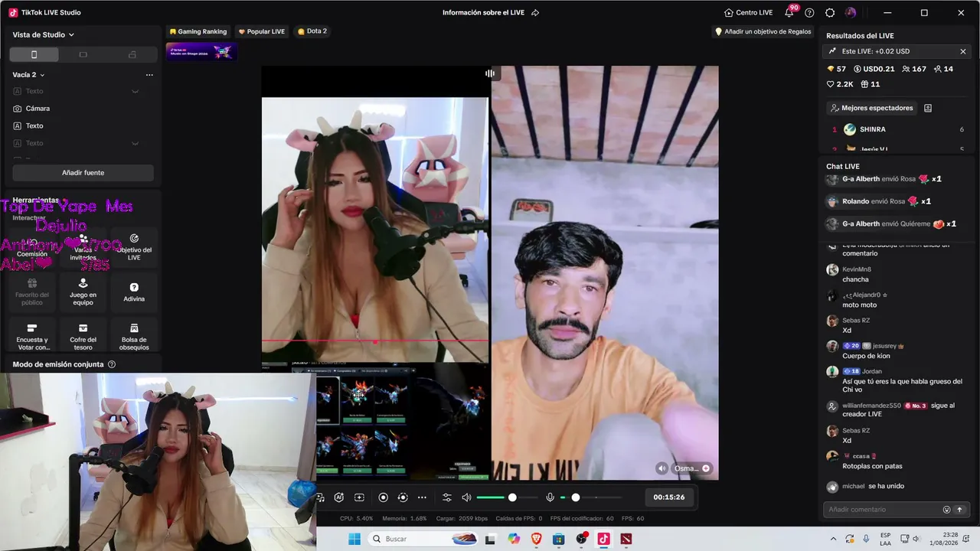Screen dimensions: 980x551
Task: Open the Vacía 2 scene options menu
Action: [149, 75]
